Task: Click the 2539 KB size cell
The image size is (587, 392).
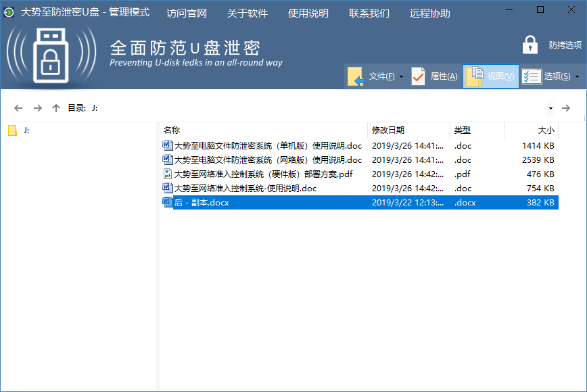Action: 538,160
